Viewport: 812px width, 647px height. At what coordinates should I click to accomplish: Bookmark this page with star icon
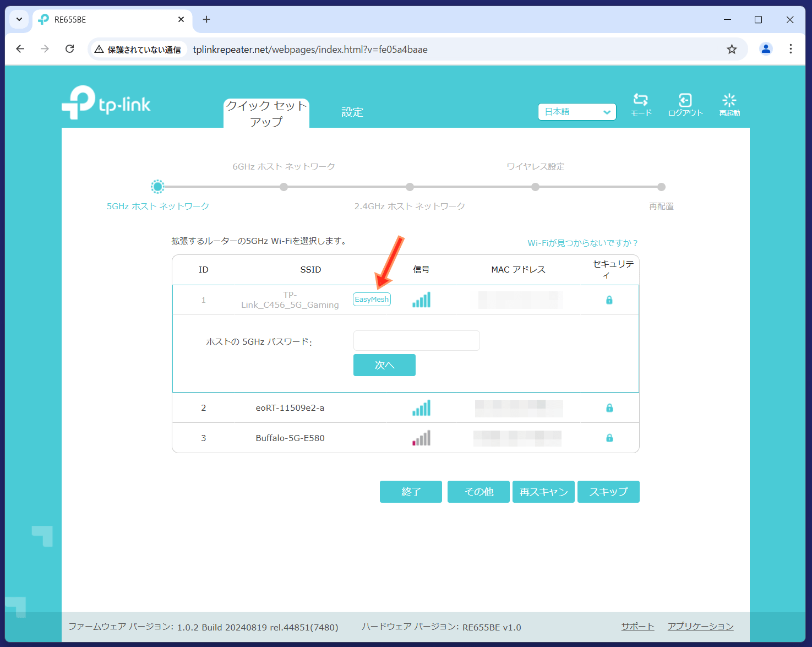732,50
